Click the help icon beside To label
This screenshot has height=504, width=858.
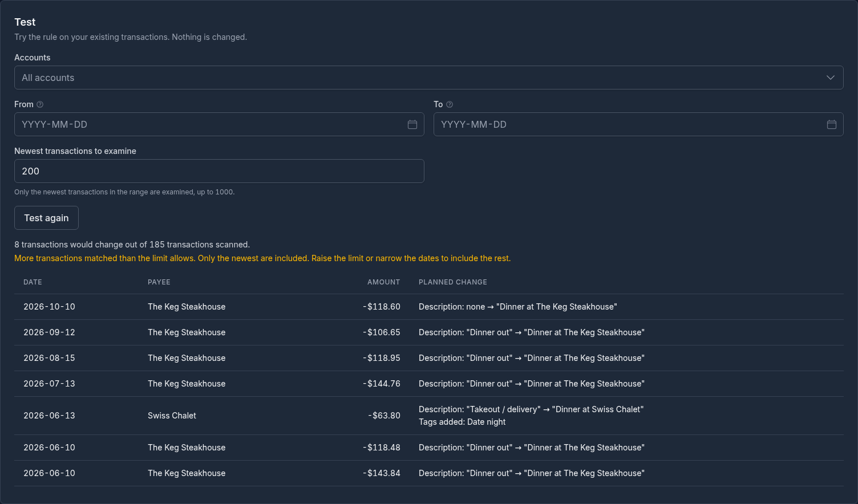click(450, 104)
